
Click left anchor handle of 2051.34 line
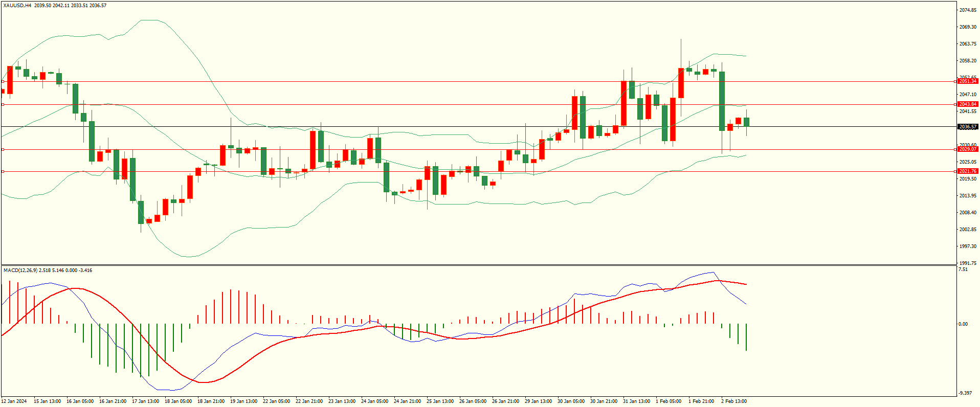[3, 81]
